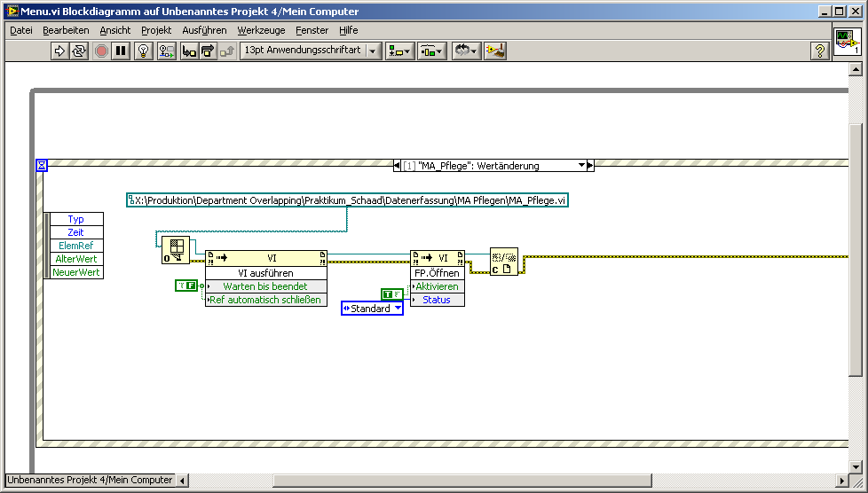Click the horizontal scrollbar left arrow
This screenshot has height=493, width=868.
click(x=183, y=481)
